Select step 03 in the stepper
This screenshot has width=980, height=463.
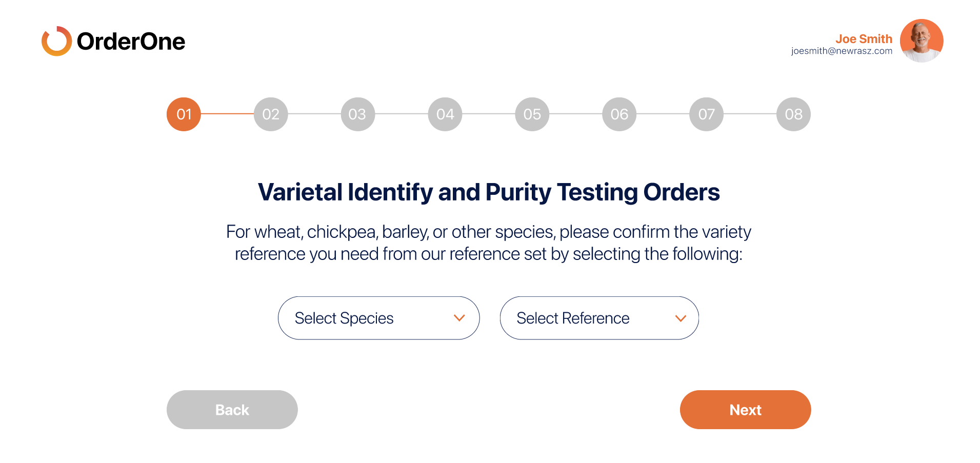(x=358, y=114)
